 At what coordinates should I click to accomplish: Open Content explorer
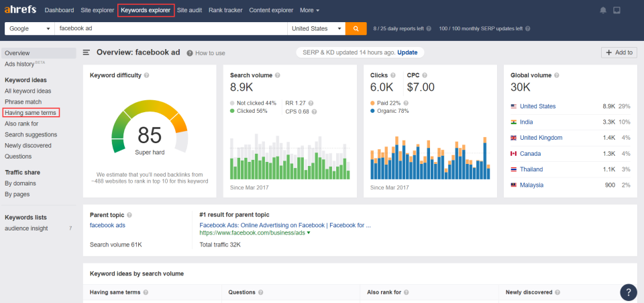click(x=271, y=10)
